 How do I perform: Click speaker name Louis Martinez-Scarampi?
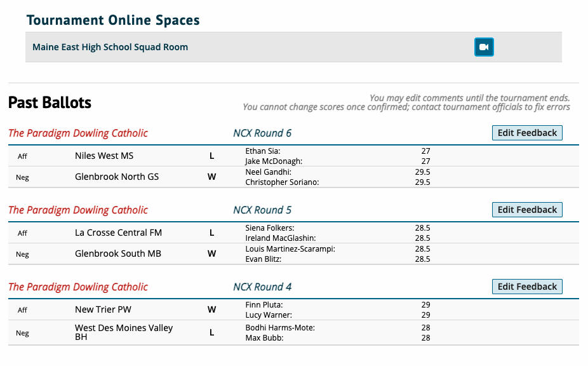[x=290, y=249]
